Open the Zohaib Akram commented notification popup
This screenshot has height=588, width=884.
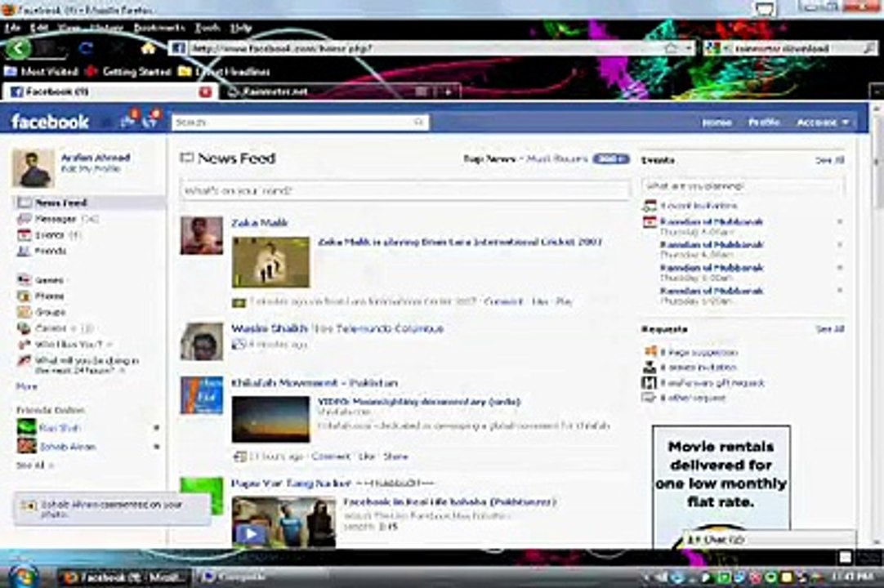click(112, 509)
